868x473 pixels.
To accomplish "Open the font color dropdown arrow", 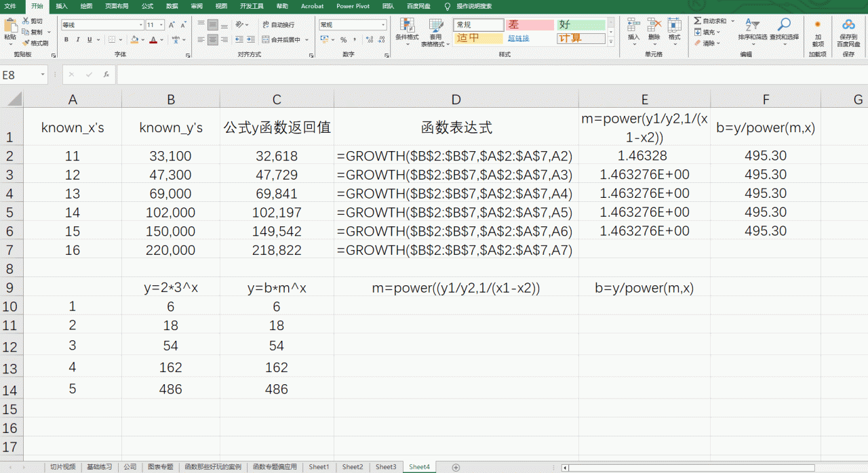I will click(x=161, y=40).
